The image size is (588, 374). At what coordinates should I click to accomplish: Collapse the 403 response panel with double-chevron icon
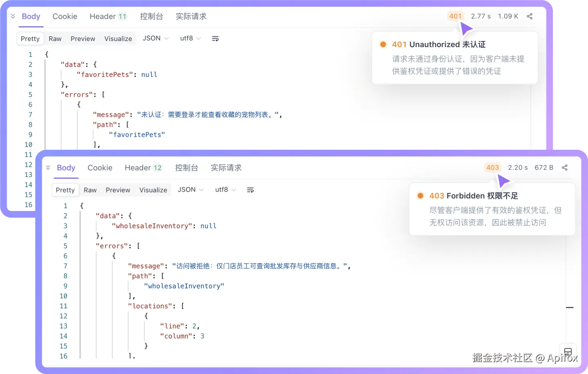coord(48,167)
